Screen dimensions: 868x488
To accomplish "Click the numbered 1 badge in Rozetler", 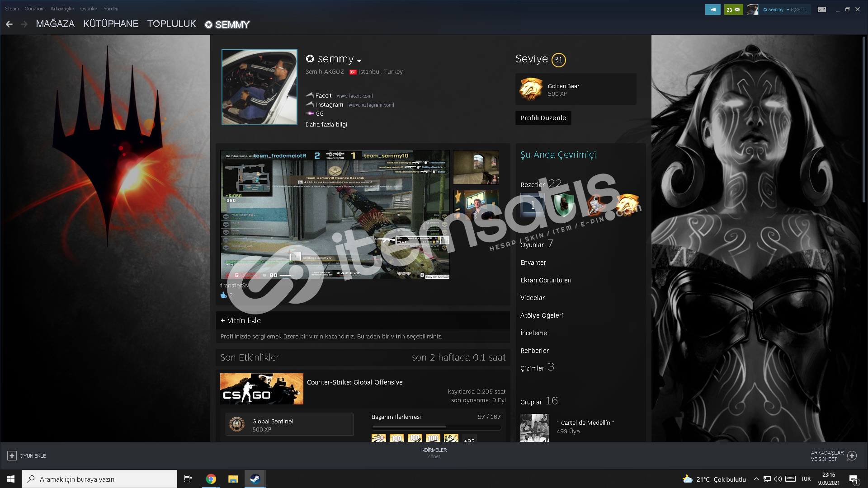I will click(532, 205).
